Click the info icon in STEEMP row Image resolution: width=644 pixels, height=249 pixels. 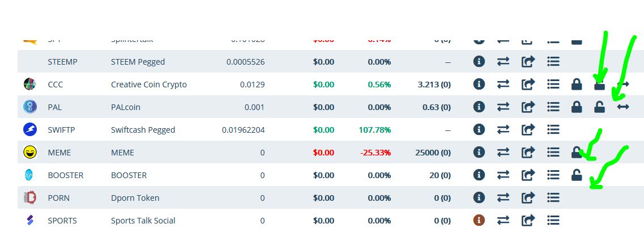tap(479, 61)
